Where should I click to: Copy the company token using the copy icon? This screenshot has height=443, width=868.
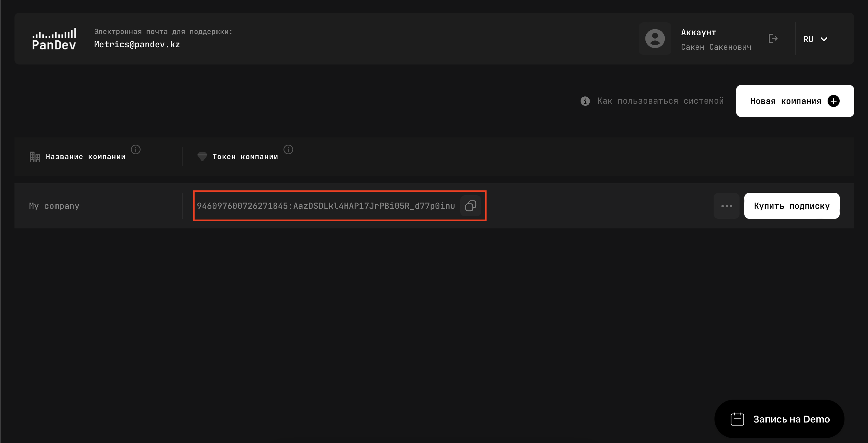pos(470,206)
